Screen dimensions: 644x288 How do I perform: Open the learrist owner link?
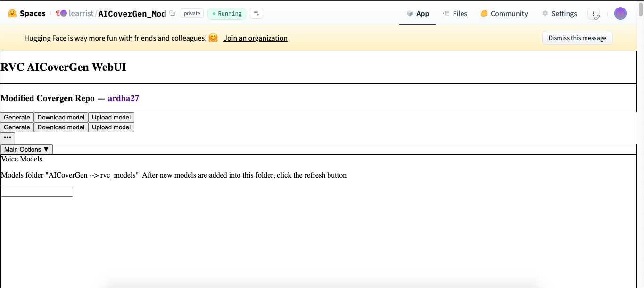tap(82, 13)
